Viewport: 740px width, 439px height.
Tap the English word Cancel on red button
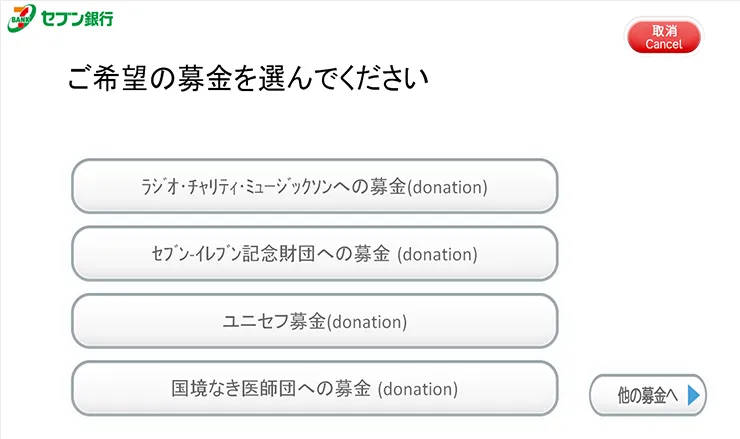[x=664, y=44]
